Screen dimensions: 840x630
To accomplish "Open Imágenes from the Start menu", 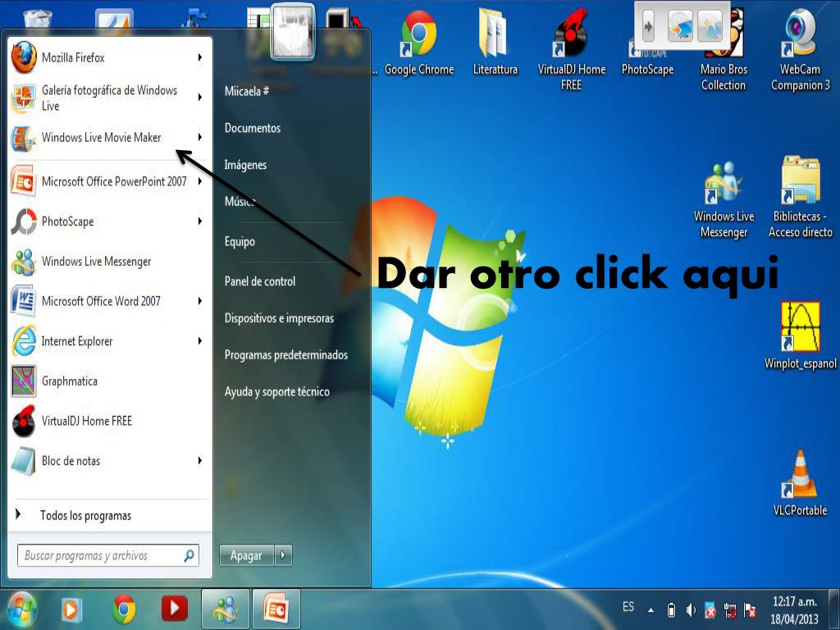I will pos(245,165).
